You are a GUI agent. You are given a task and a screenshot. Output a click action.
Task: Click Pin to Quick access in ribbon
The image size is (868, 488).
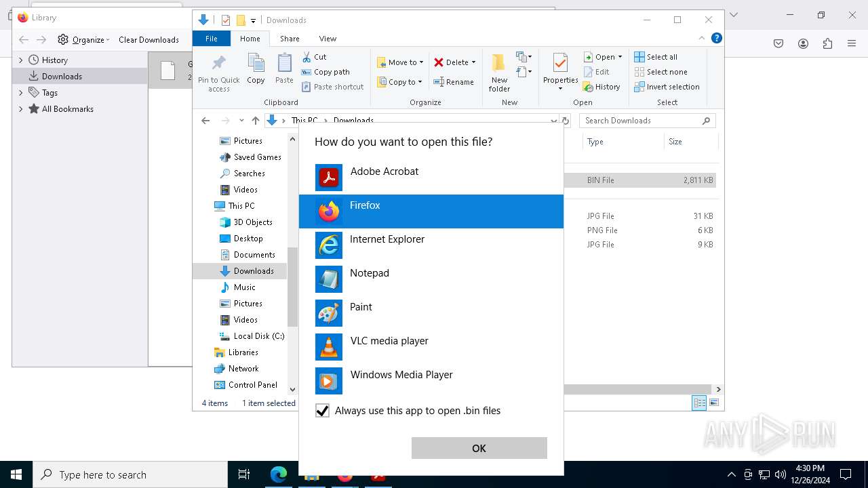pos(218,73)
